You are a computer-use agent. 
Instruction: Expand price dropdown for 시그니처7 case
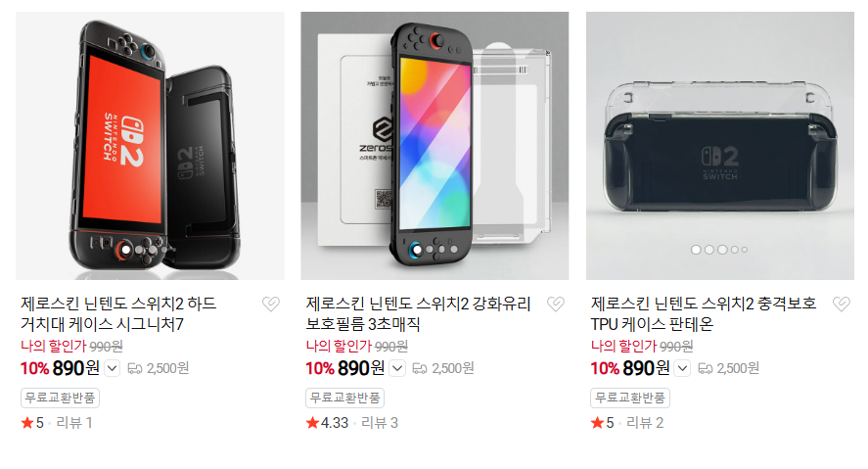coord(112,368)
